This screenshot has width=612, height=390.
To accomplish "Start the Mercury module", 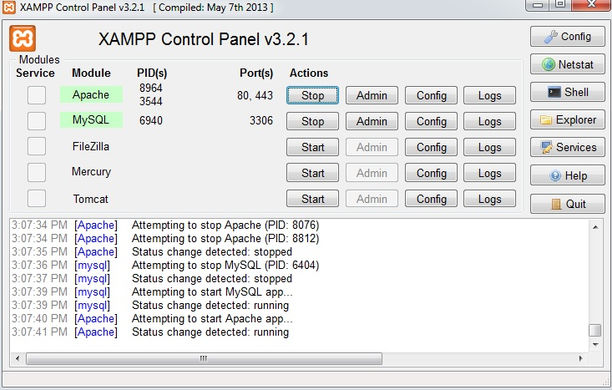I will [312, 173].
